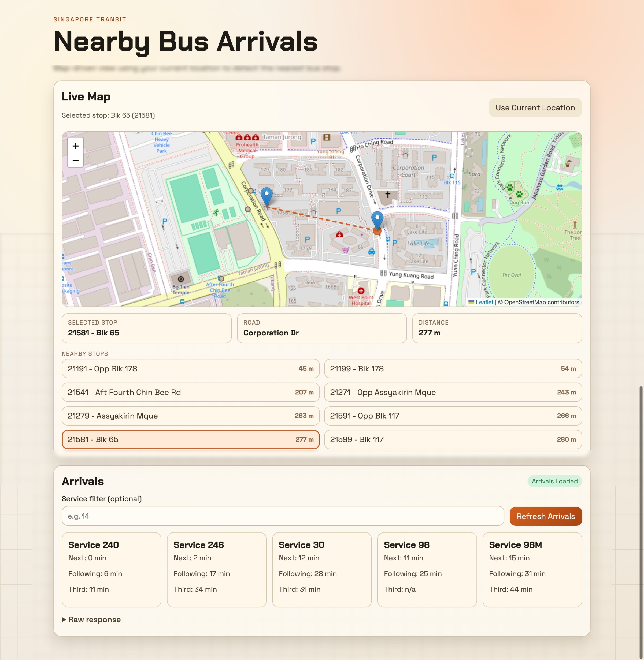644x660 pixels.
Task: Click the 'Live Map' heading
Action: click(x=86, y=96)
